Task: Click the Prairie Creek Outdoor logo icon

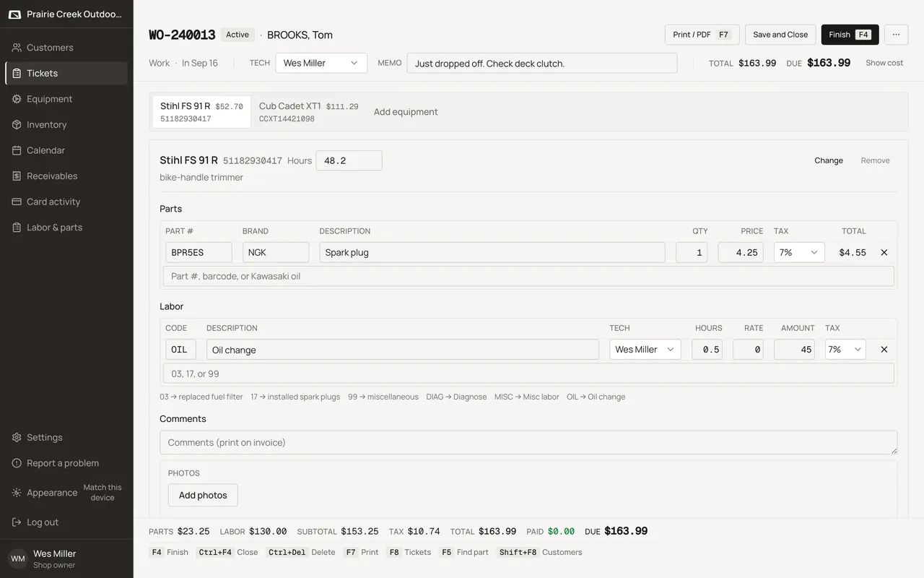Action: coord(14,14)
